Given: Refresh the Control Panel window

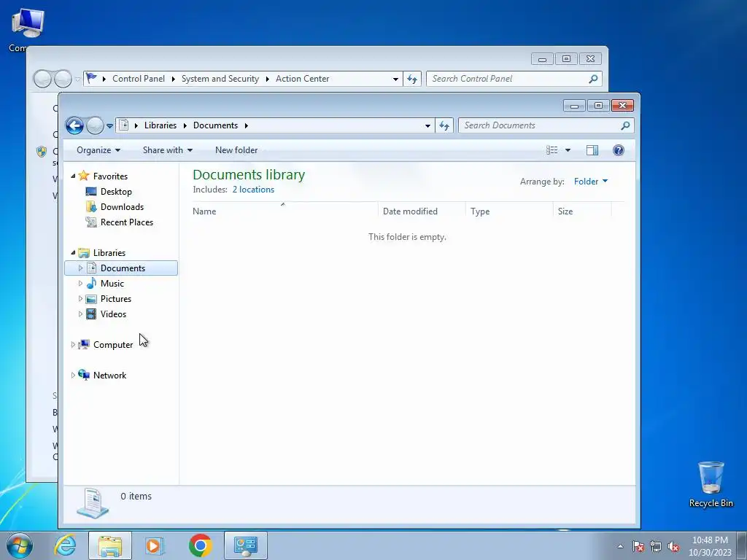Looking at the screenshot, I should [412, 79].
